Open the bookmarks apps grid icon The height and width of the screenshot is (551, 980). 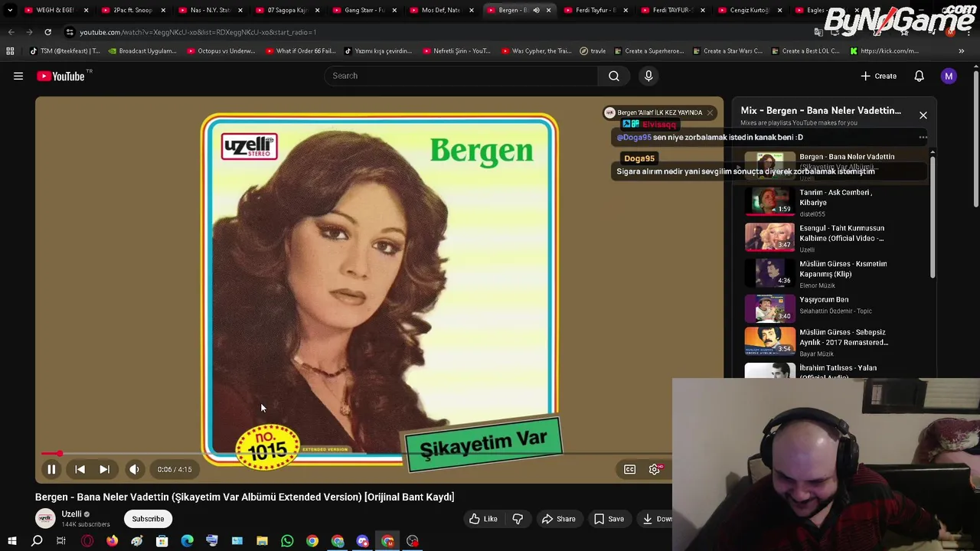[x=10, y=51]
